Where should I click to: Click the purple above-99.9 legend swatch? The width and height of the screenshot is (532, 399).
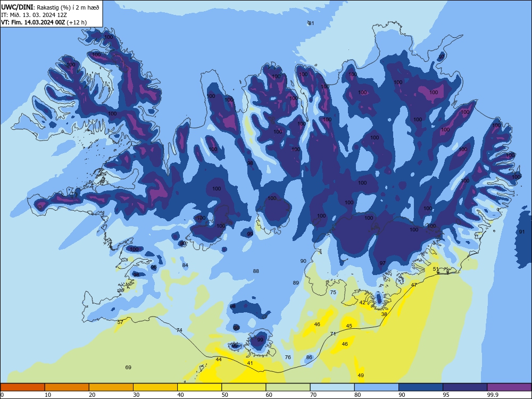[x=509, y=387]
